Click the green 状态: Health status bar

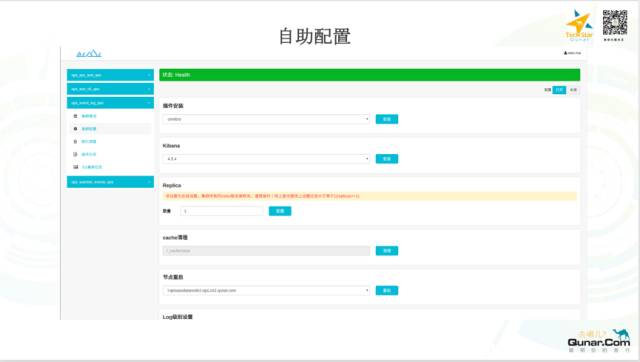[x=369, y=75]
